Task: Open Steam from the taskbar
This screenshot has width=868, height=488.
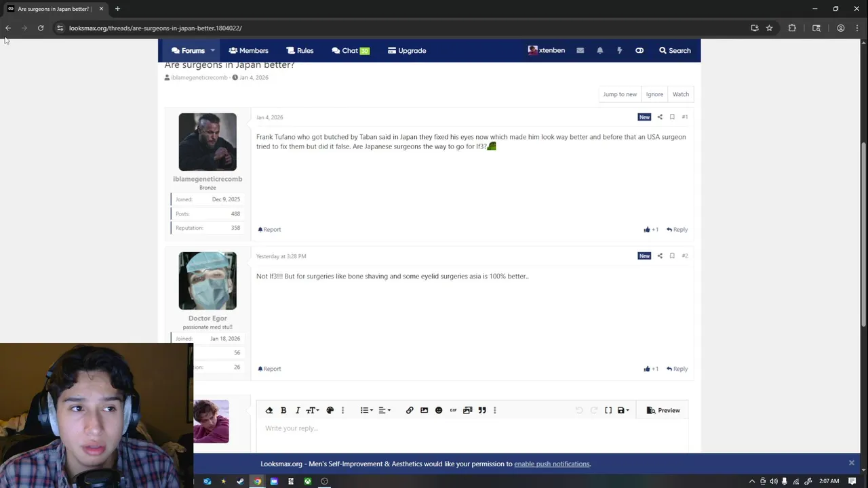Action: coord(240,481)
